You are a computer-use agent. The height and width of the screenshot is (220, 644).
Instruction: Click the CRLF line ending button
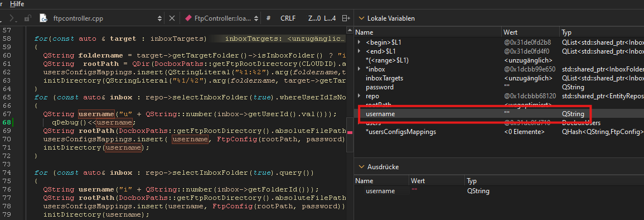(288, 18)
